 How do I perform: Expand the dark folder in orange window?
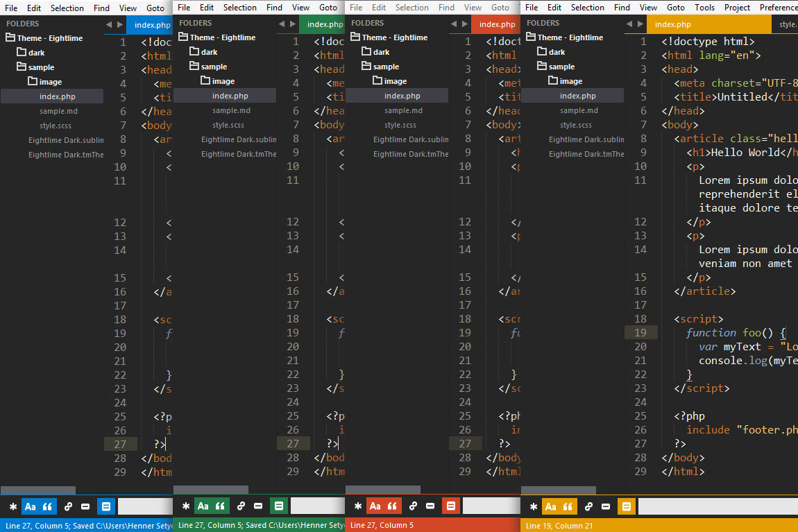[x=542, y=52]
